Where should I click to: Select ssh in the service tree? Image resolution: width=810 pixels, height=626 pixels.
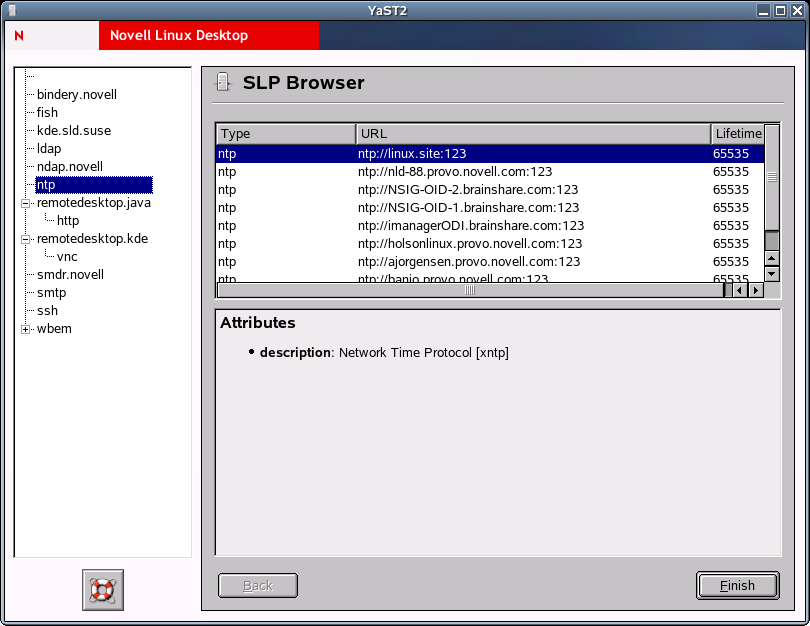(48, 311)
